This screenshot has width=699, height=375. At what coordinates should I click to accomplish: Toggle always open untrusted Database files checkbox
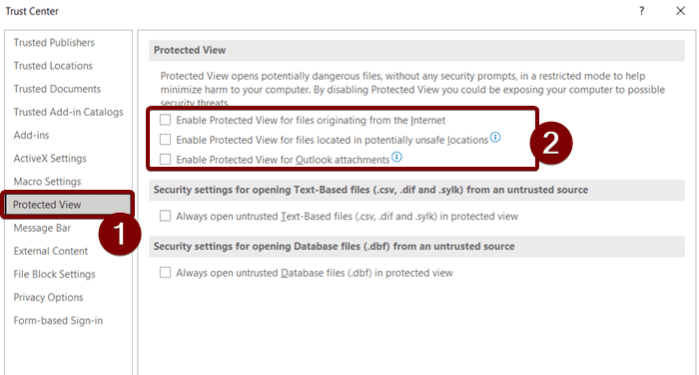click(165, 272)
